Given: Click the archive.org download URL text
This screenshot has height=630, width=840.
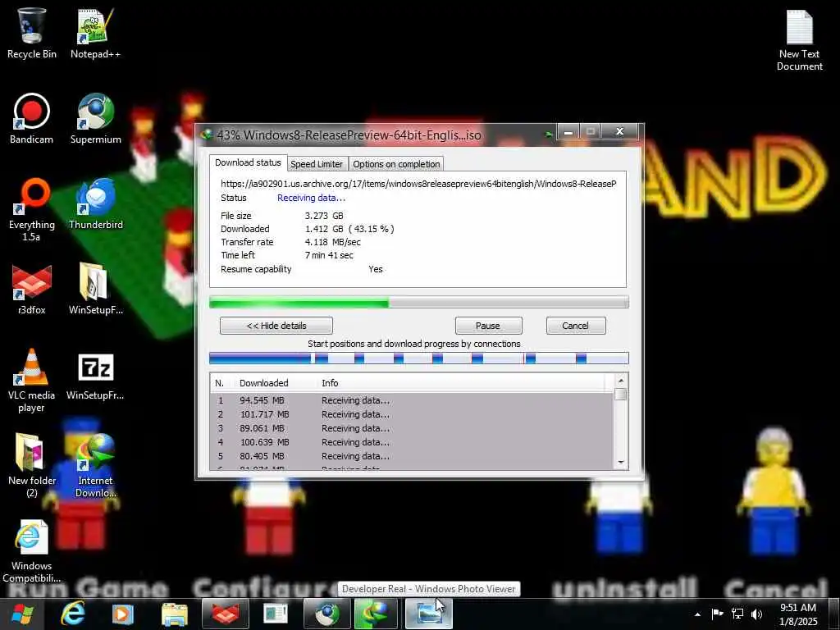Looking at the screenshot, I should [418, 184].
